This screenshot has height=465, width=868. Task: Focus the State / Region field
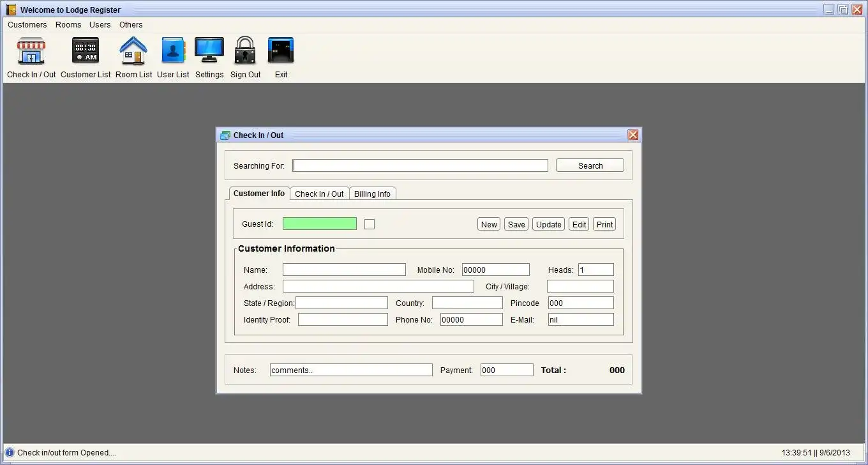pos(341,303)
